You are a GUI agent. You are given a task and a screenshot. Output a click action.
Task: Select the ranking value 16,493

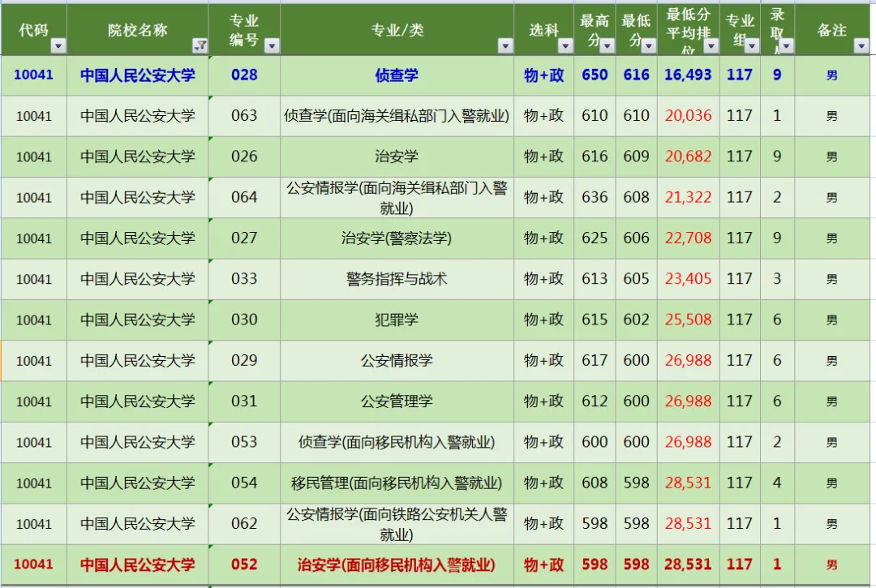click(689, 75)
